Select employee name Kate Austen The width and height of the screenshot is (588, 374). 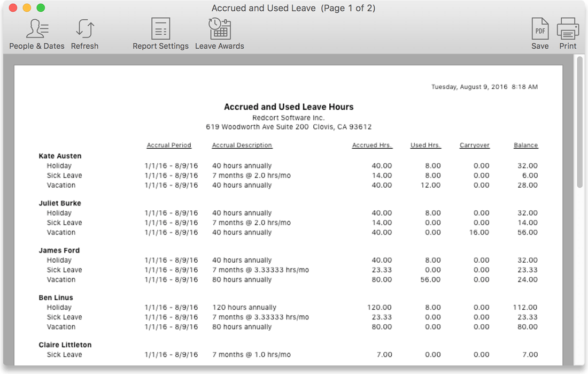tap(60, 156)
